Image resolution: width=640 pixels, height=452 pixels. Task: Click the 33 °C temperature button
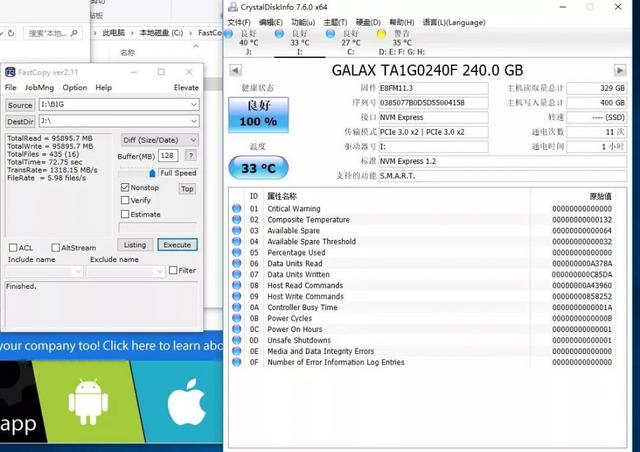click(258, 168)
